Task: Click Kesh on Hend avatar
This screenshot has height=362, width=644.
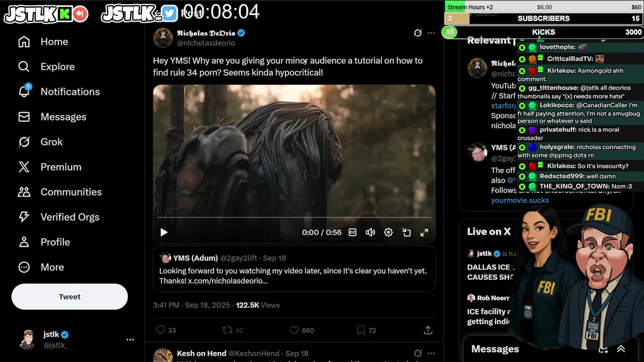Action: point(163,355)
